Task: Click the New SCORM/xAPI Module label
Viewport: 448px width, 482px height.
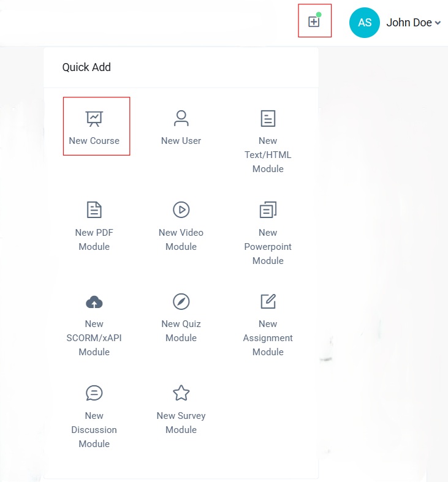Action: coord(94,338)
